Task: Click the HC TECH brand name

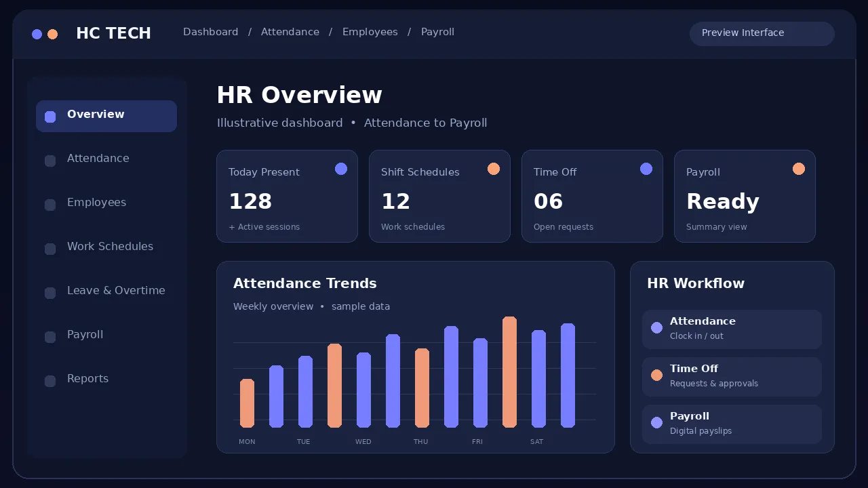Action: point(113,33)
